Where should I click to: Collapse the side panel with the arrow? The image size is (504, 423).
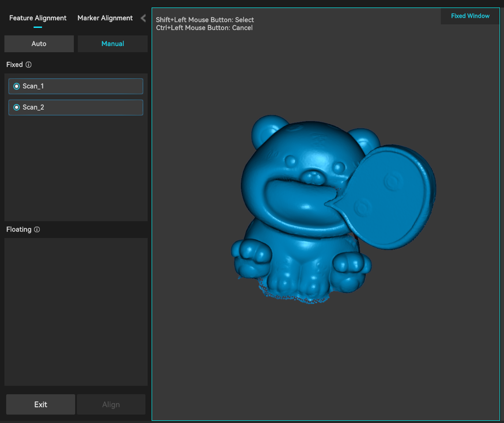[x=143, y=18]
